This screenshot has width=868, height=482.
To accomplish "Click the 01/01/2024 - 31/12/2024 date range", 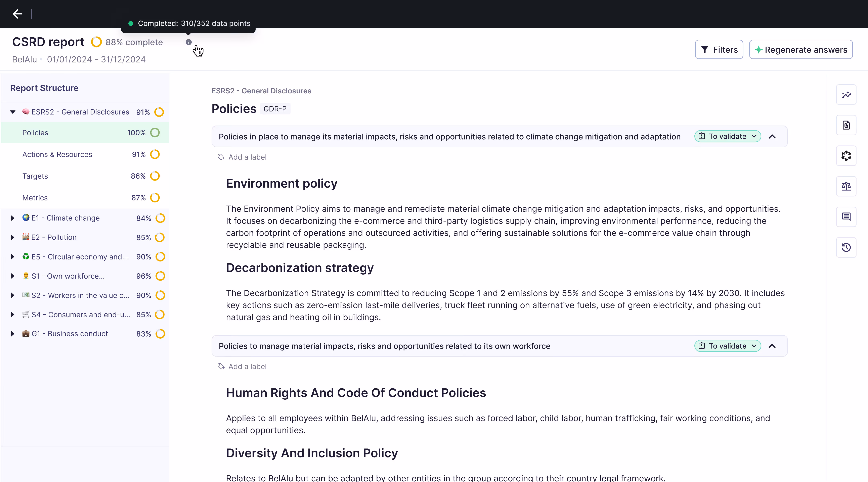I will click(96, 59).
